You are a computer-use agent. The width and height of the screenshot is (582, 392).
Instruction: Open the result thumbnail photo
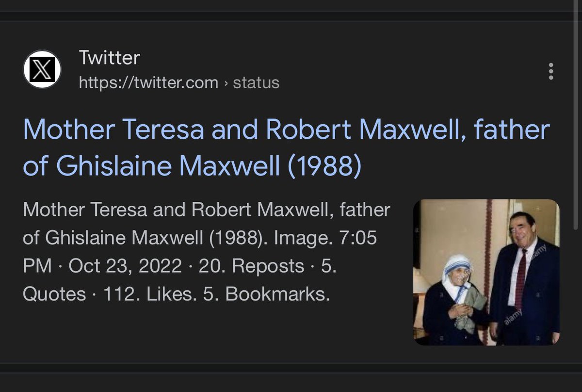pyautogui.click(x=486, y=272)
